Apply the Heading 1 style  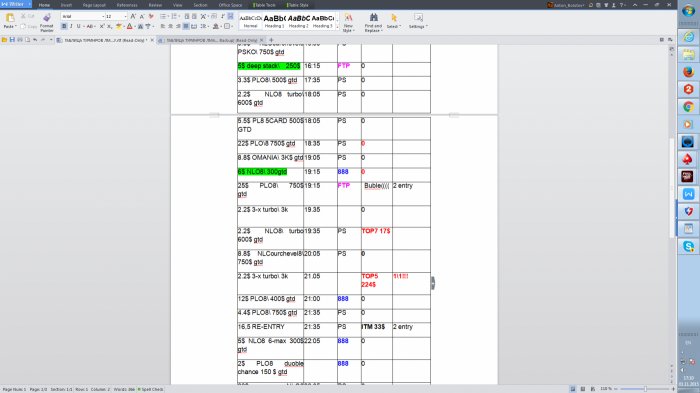click(274, 21)
